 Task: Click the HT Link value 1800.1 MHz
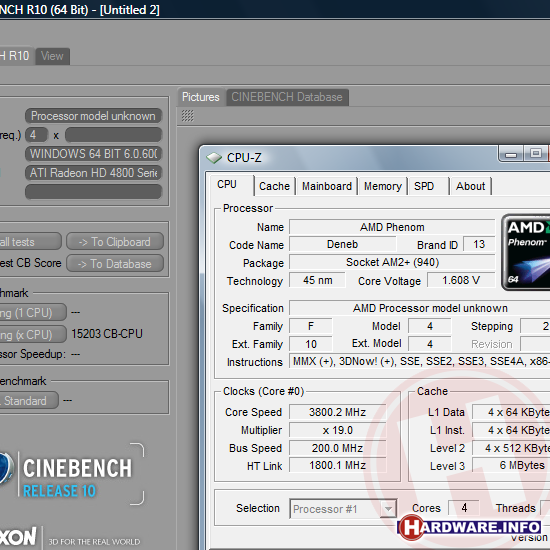click(x=337, y=465)
